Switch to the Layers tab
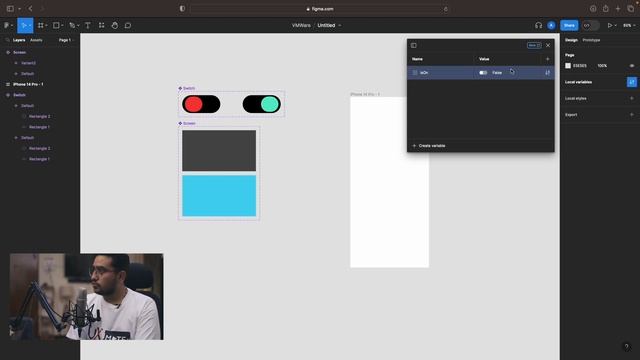Viewport: 640px width, 360px height. pyautogui.click(x=19, y=40)
